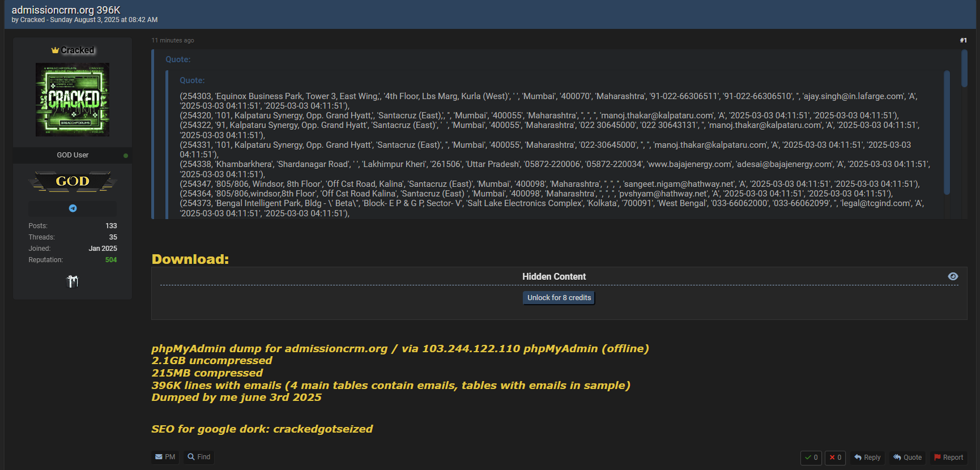Screen dimensions: 980x470
Task: Click the inner quote box scrollbar
Action: coord(947,133)
